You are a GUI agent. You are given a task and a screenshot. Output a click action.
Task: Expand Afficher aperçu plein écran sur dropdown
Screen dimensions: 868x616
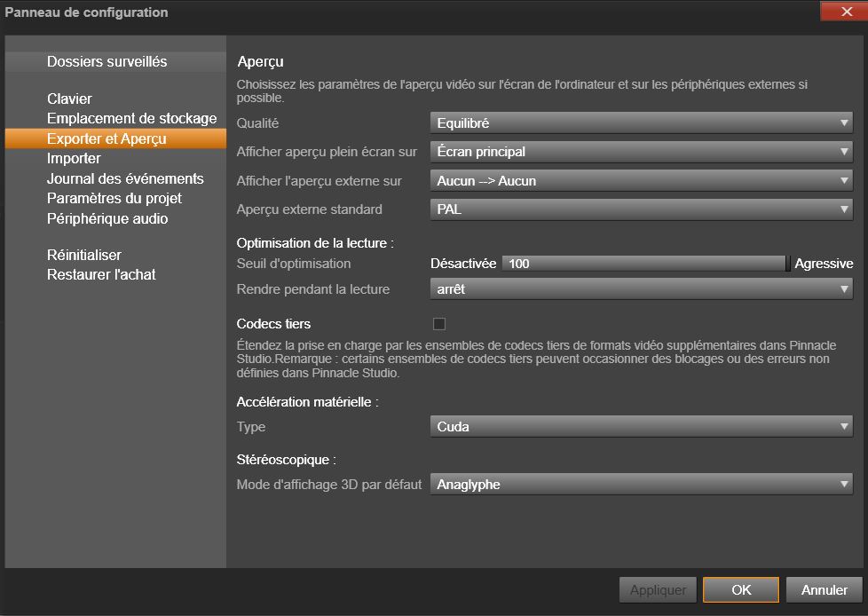coord(641,152)
